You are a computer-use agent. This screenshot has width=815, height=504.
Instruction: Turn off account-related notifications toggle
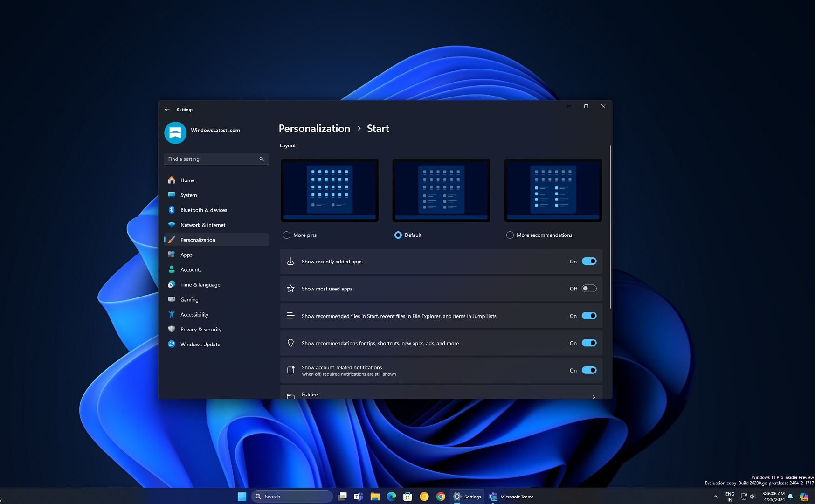589,370
